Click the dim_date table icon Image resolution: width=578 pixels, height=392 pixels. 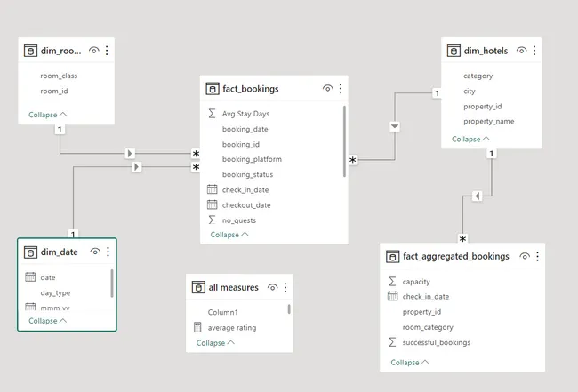(x=30, y=252)
